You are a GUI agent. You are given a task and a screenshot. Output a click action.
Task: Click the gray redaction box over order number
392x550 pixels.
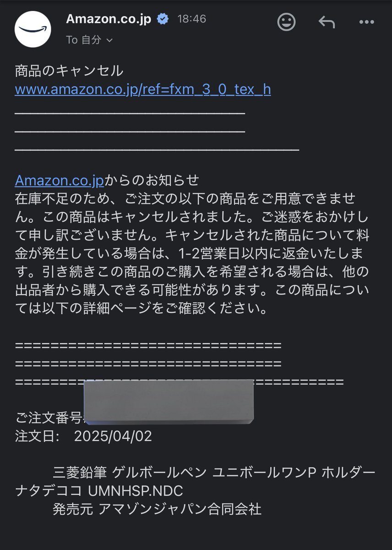click(169, 401)
